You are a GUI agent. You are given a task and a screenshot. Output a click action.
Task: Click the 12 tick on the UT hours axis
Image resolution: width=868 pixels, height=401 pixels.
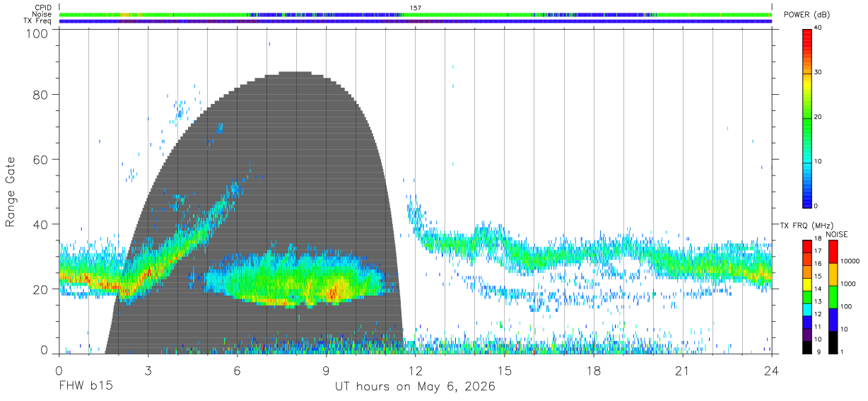415,371
